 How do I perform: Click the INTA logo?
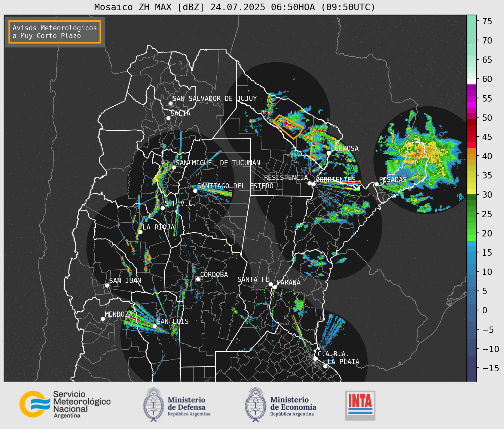pyautogui.click(x=360, y=405)
